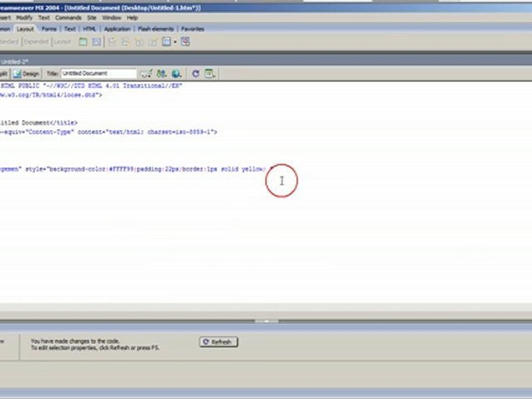
Task: Click the Tabular Data icon
Action: [185, 42]
